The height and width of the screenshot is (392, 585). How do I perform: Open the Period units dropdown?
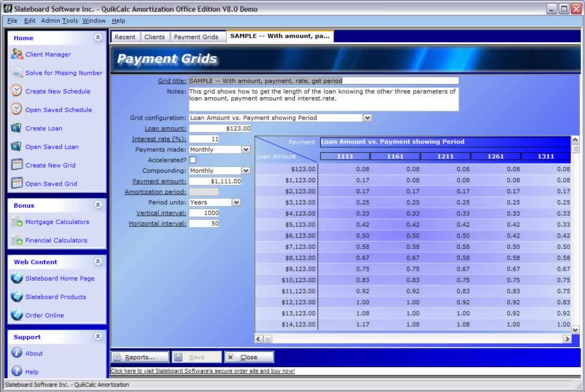236,202
